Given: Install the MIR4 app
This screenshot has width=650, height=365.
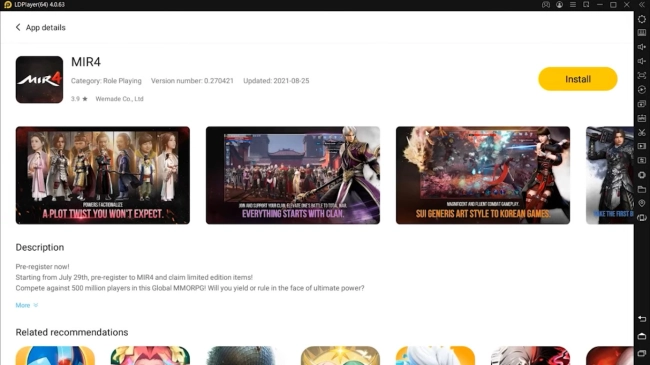Looking at the screenshot, I should click(x=577, y=79).
